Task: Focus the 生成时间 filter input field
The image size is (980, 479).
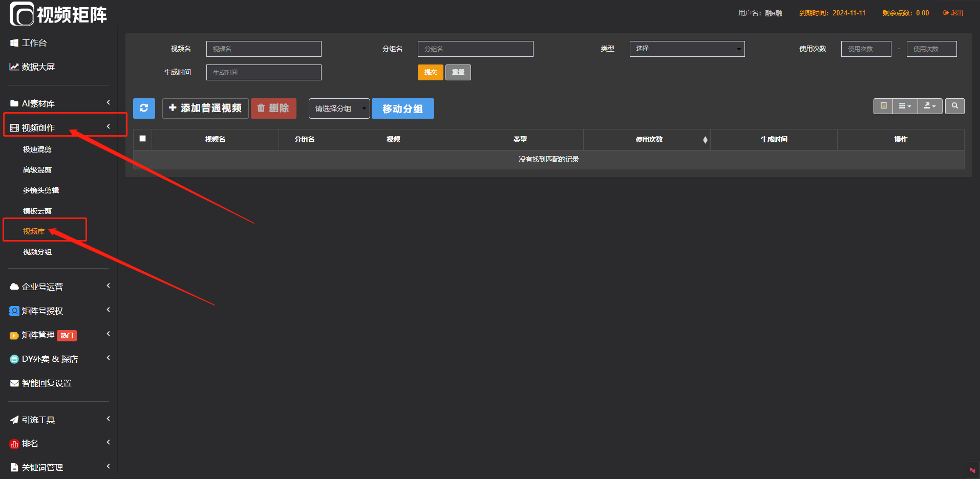Action: pyautogui.click(x=264, y=72)
